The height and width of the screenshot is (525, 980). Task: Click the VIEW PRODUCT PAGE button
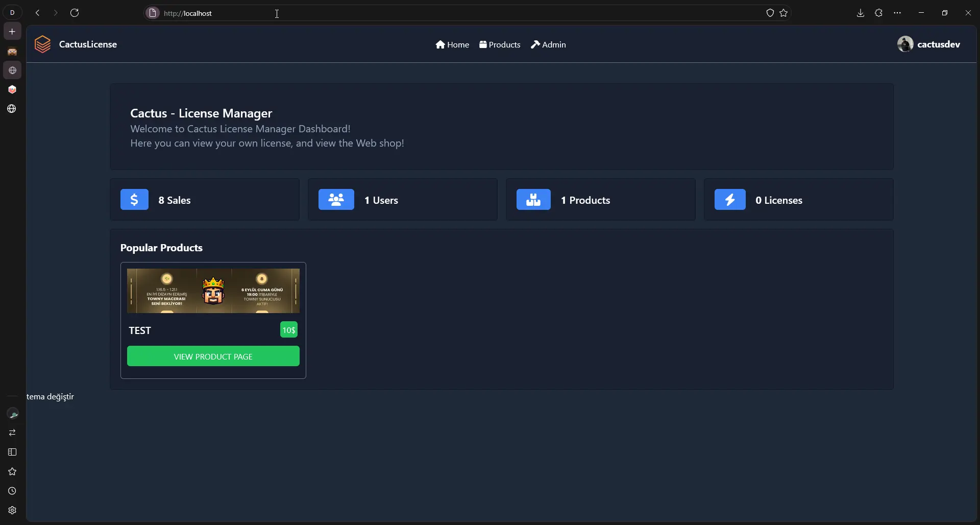point(213,356)
